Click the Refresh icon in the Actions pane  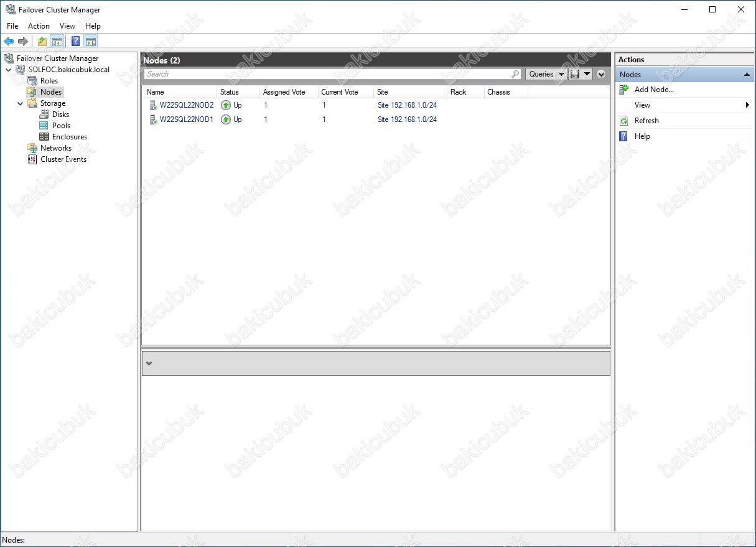point(624,121)
